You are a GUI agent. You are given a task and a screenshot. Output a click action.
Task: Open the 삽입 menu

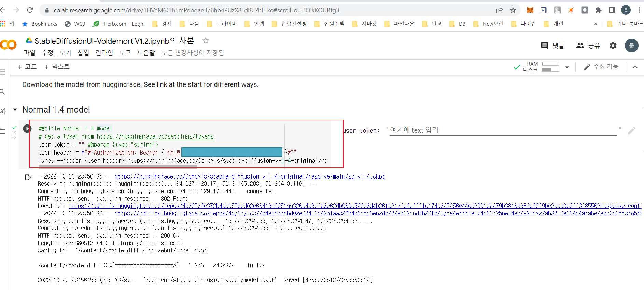pos(83,53)
